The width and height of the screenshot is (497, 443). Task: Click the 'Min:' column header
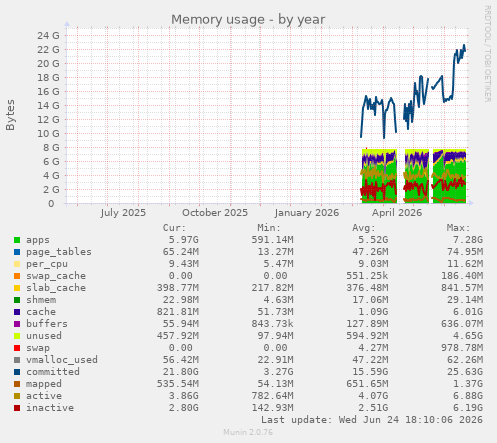pos(269,228)
